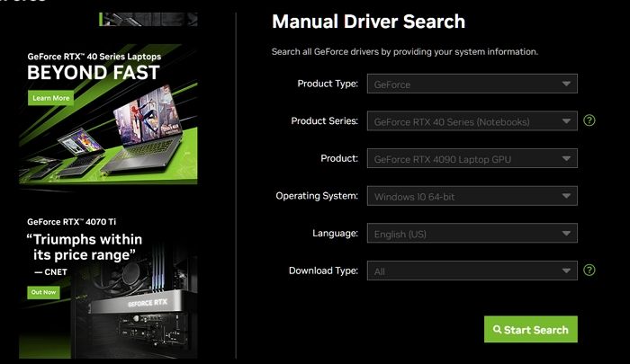
Task: Click the "Product:" label
Action: pyautogui.click(x=339, y=158)
